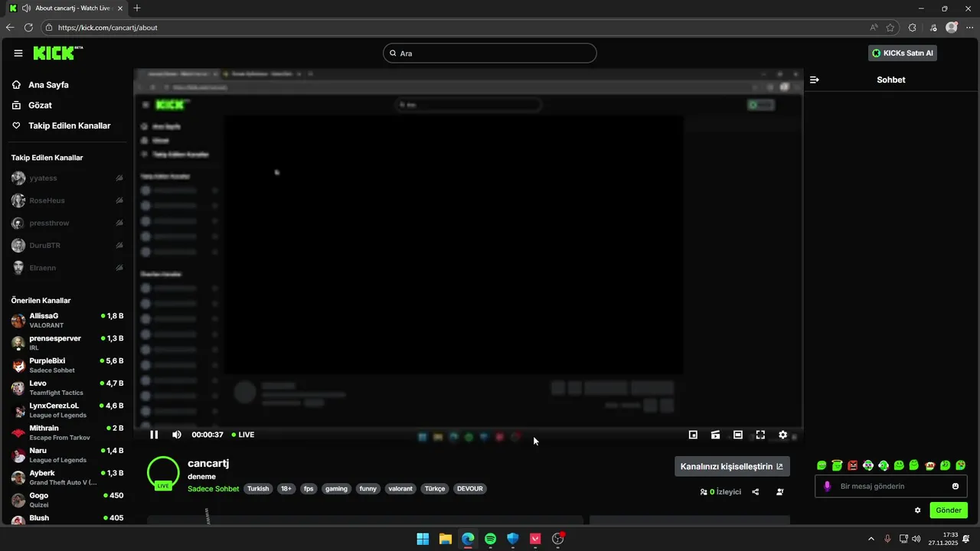The height and width of the screenshot is (551, 980).
Task: Select the Turkish tag
Action: click(x=258, y=489)
